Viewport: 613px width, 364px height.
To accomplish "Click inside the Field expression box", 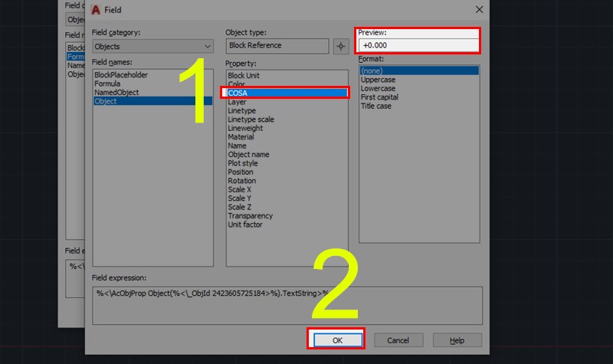I will pyautogui.click(x=287, y=305).
